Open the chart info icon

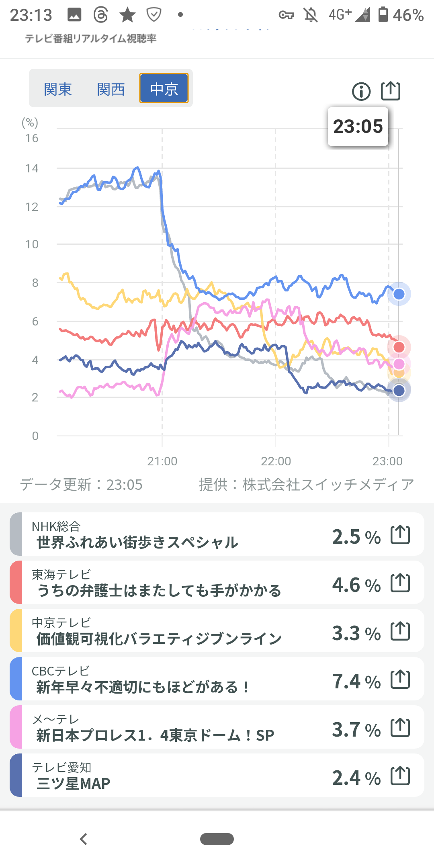point(361,92)
